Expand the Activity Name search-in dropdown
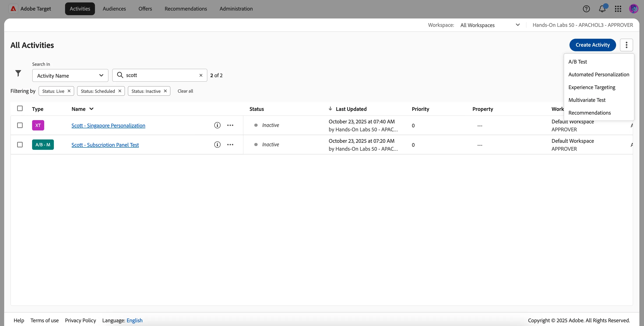644x326 pixels. point(70,75)
